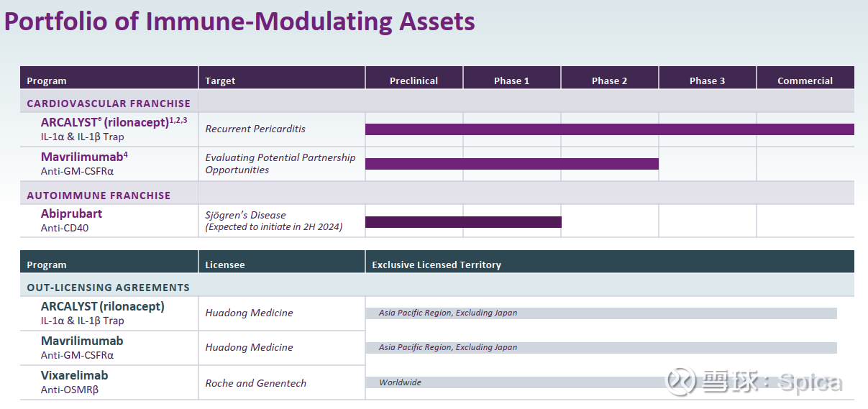Select the Abiprubart progress bar

[463, 222]
